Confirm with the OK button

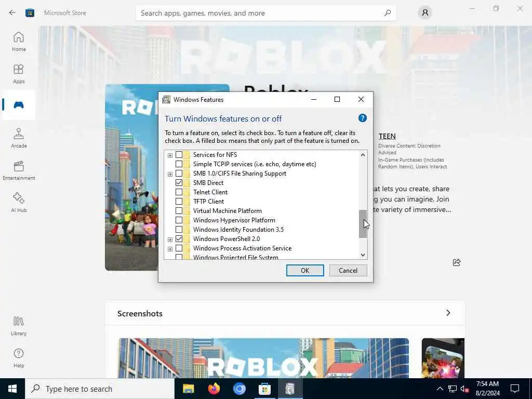pos(304,270)
